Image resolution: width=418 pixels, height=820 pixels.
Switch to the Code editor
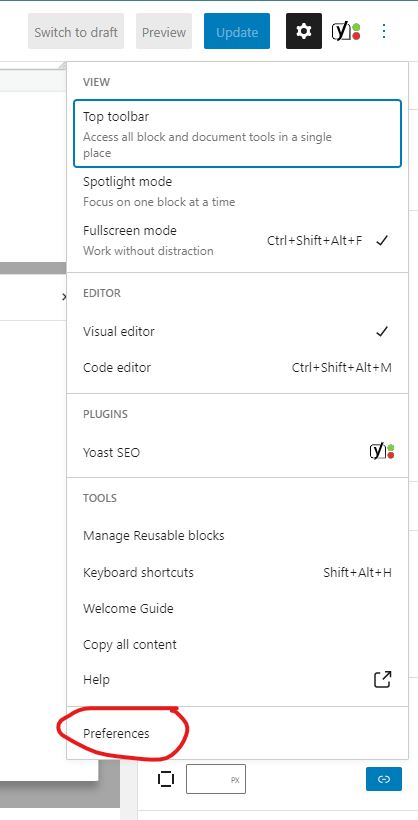click(x=238, y=368)
